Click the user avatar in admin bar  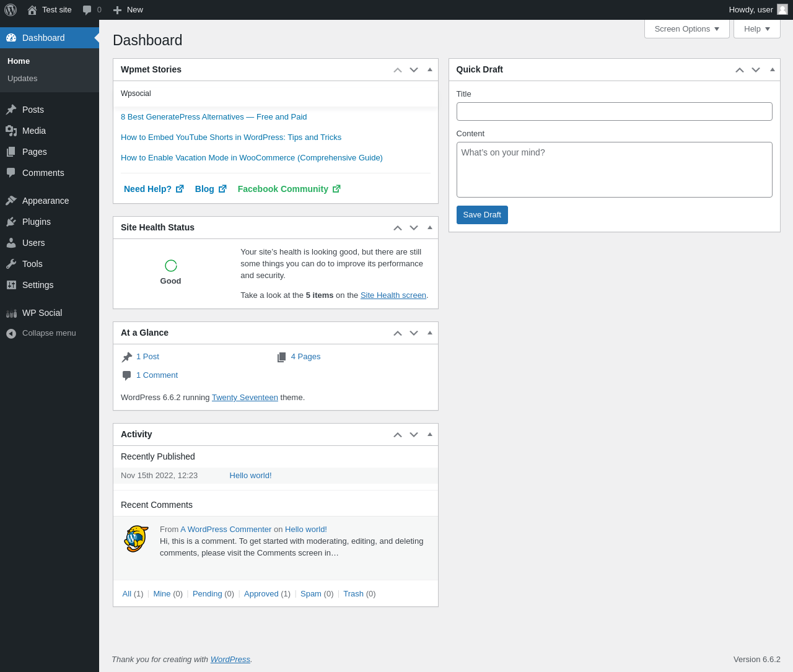(782, 9)
